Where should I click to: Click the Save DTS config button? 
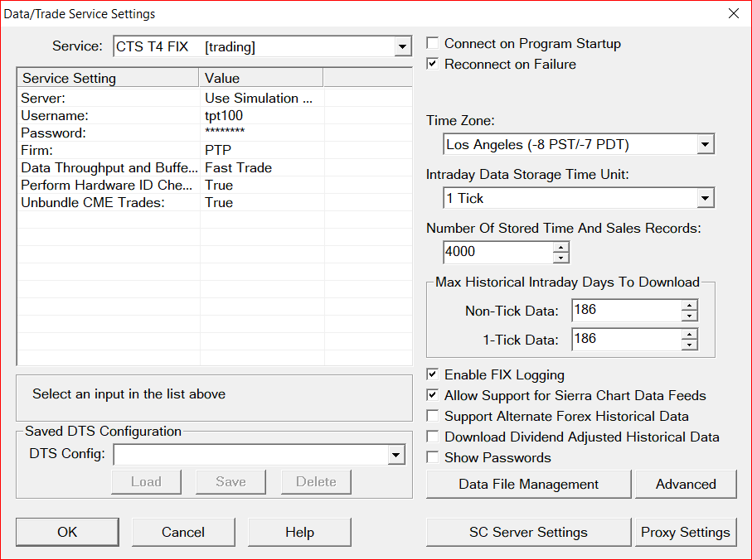[230, 481]
